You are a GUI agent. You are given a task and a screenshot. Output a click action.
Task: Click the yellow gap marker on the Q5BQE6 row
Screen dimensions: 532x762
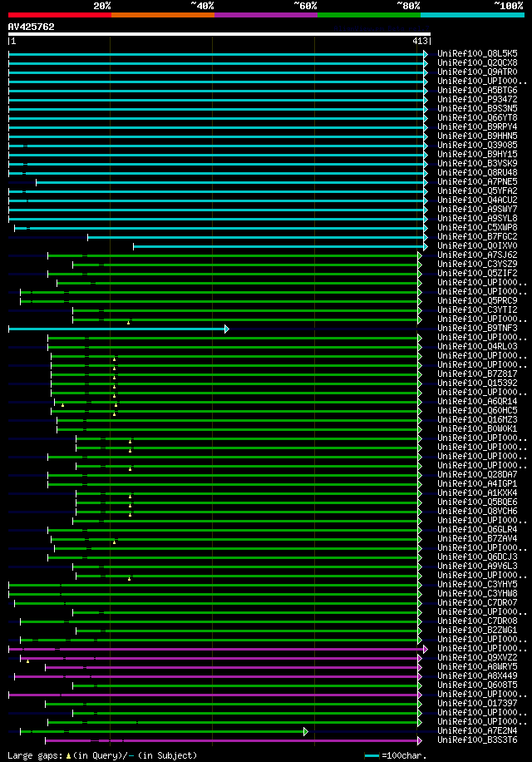click(130, 506)
